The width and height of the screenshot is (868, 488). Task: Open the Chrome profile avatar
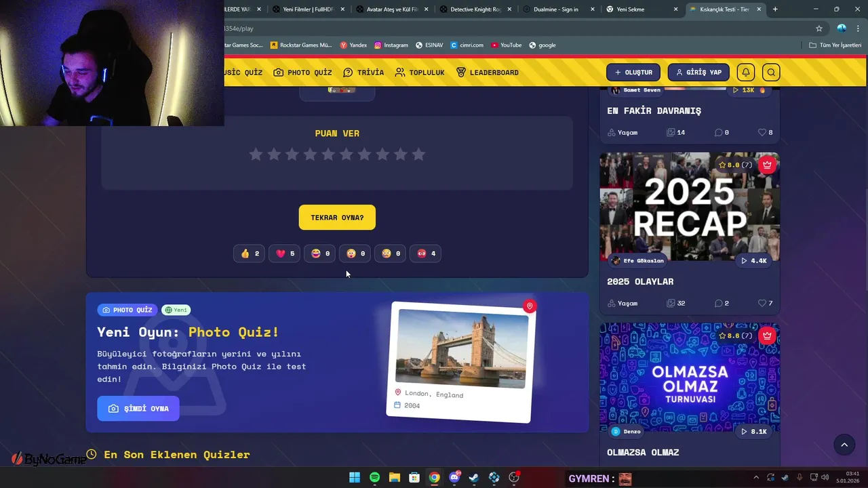click(x=842, y=28)
